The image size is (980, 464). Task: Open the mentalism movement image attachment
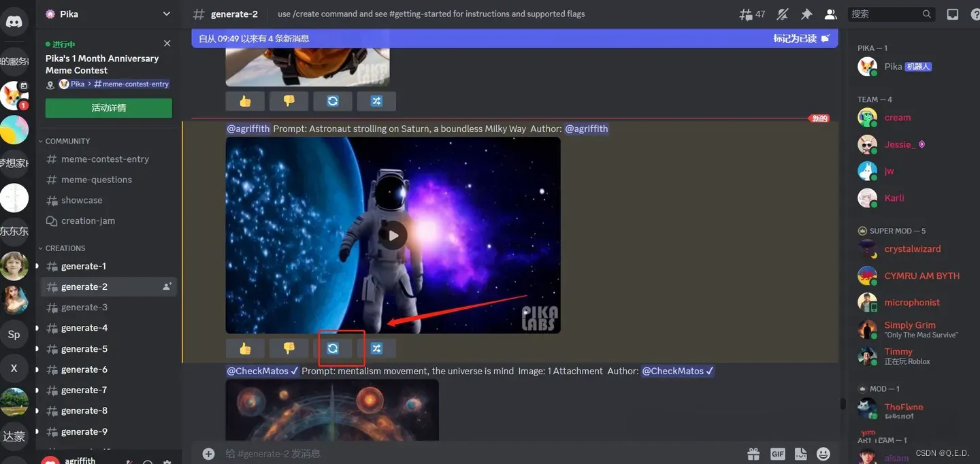[x=332, y=410]
